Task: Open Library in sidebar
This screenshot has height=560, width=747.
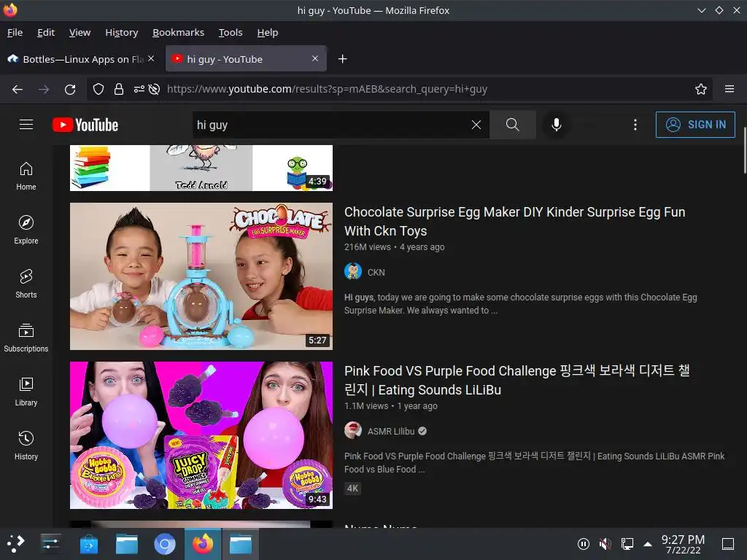Action: coord(26,392)
